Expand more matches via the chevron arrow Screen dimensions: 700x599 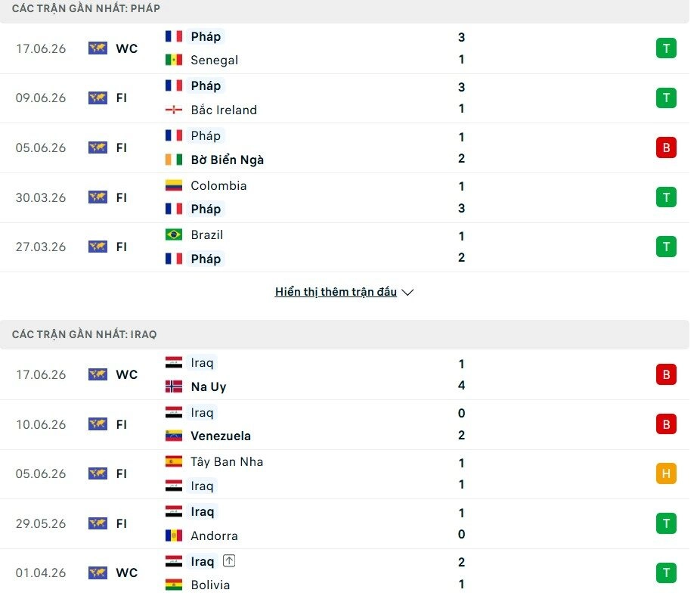(x=407, y=292)
